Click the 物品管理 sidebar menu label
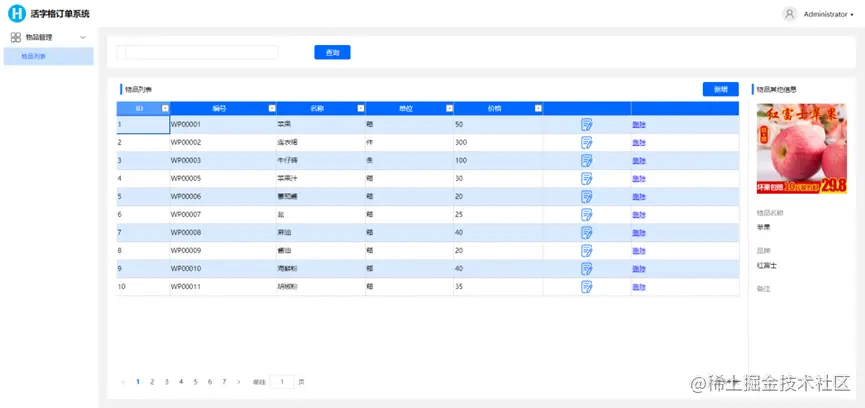The width and height of the screenshot is (865, 408). (39, 37)
